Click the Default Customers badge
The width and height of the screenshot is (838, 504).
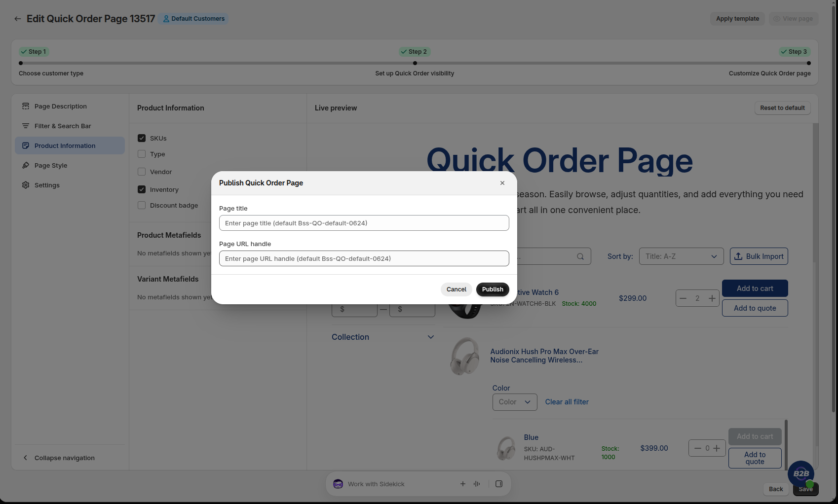(193, 19)
